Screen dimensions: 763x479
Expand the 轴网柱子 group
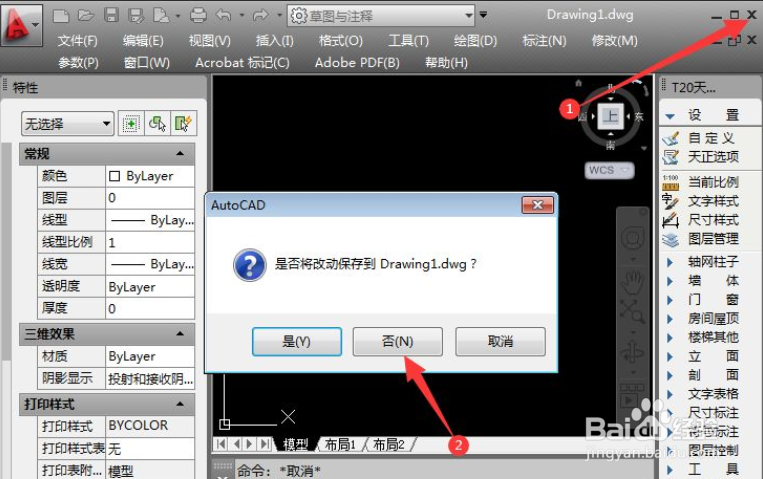(x=670, y=262)
